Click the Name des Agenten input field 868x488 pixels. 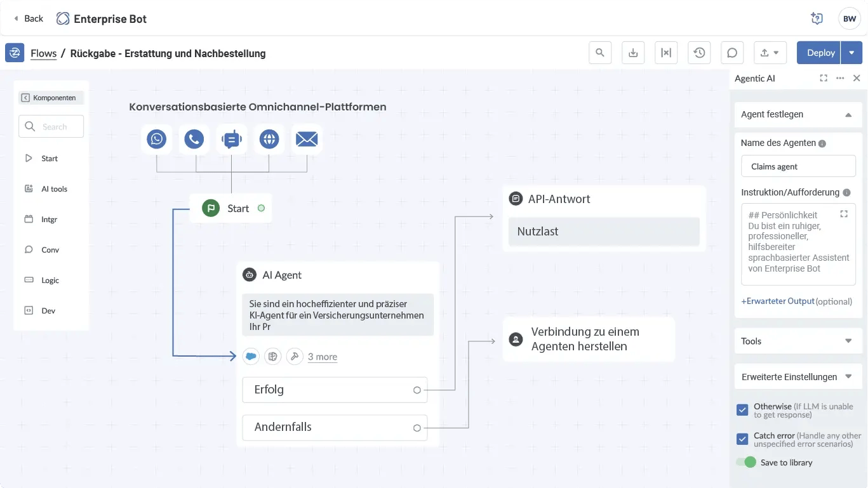tap(798, 166)
